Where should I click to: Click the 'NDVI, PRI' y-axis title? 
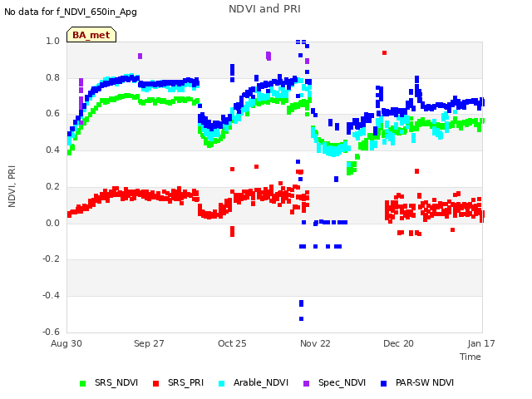pyautogui.click(x=12, y=186)
